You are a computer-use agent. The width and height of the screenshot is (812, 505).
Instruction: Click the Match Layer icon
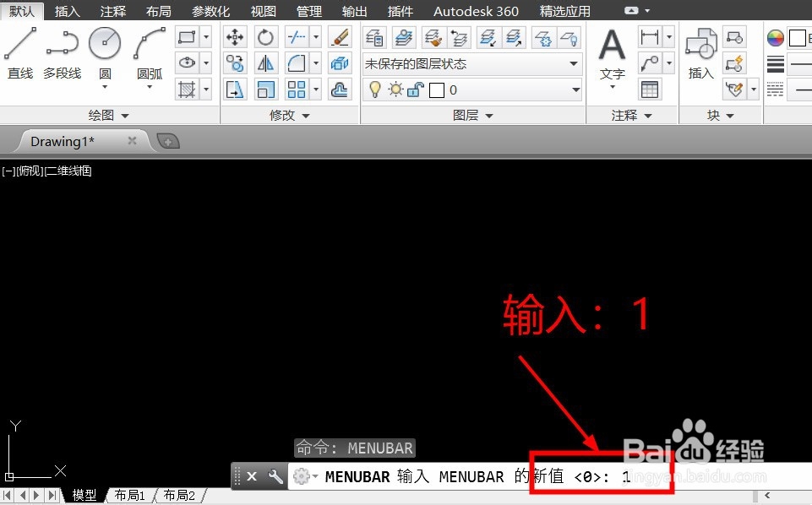coord(433,37)
